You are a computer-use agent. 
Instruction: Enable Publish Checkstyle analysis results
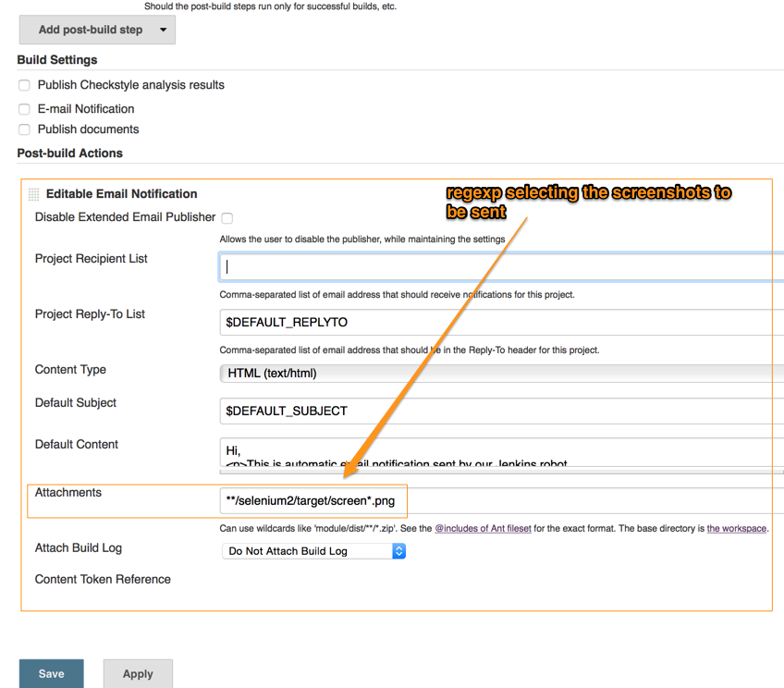click(x=23, y=85)
